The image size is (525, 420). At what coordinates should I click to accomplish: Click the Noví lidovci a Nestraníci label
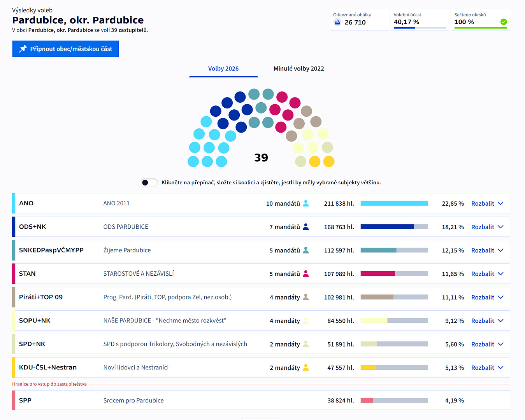tap(136, 367)
